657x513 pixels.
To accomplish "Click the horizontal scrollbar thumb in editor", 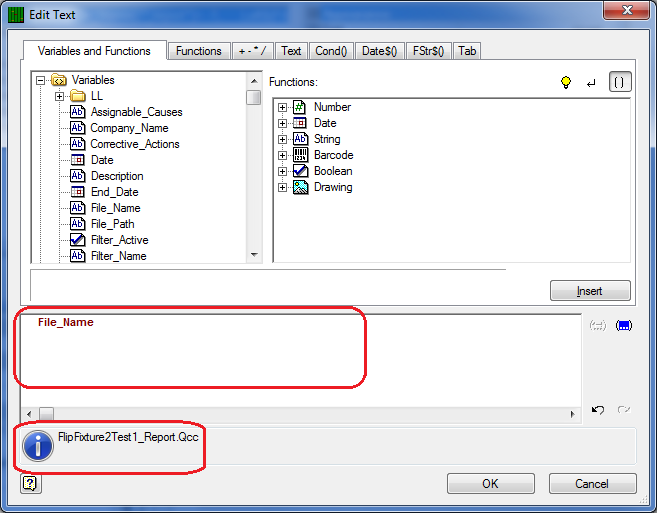I will (47, 414).
